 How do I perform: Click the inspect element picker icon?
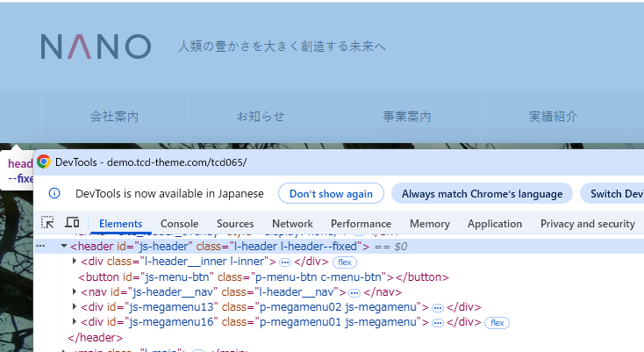(x=48, y=223)
